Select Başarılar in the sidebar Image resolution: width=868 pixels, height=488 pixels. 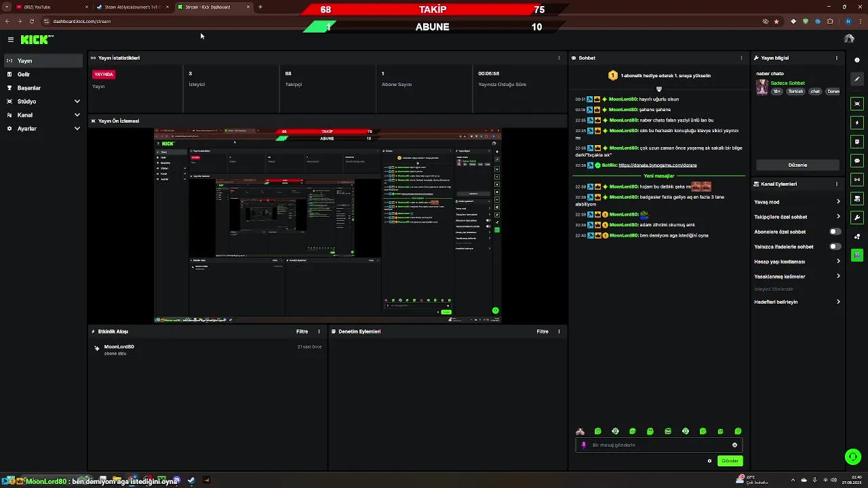(43, 88)
